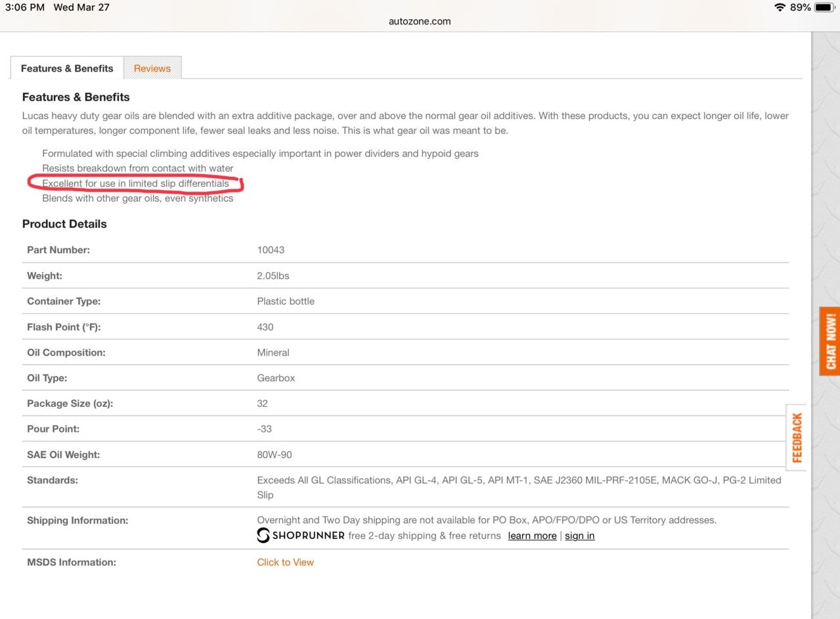Screen dimensions: 840x619
Task: Select the Features & Benefits tab
Action: coord(67,68)
